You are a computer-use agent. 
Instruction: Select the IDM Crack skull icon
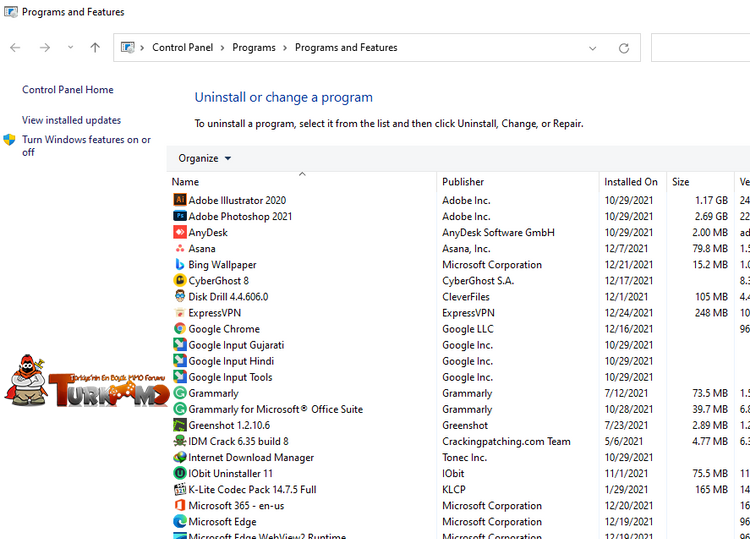coord(180,441)
